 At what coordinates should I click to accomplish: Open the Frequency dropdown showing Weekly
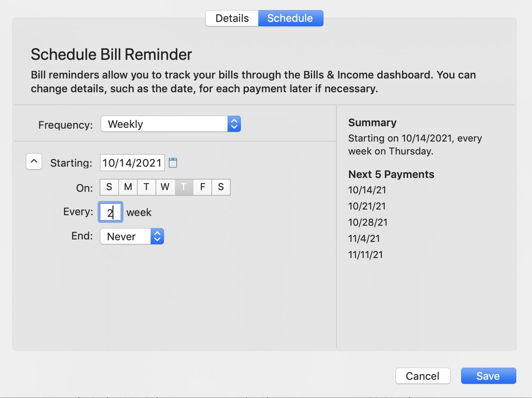[171, 124]
